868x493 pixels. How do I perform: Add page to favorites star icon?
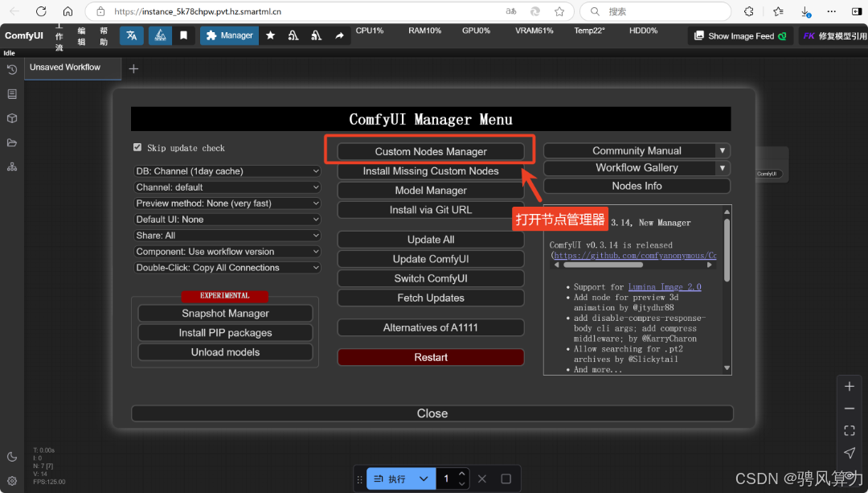coord(559,11)
